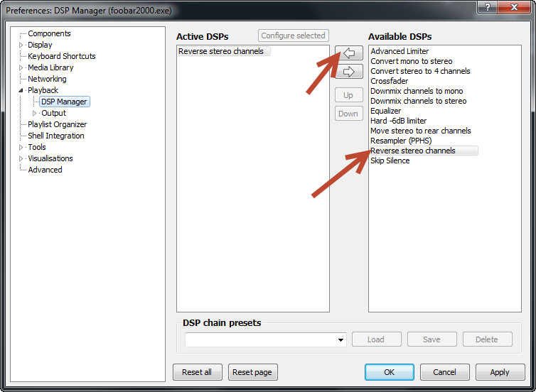The width and height of the screenshot is (536, 392).
Task: Select Convert stereo to 4 channels
Action: click(x=420, y=71)
